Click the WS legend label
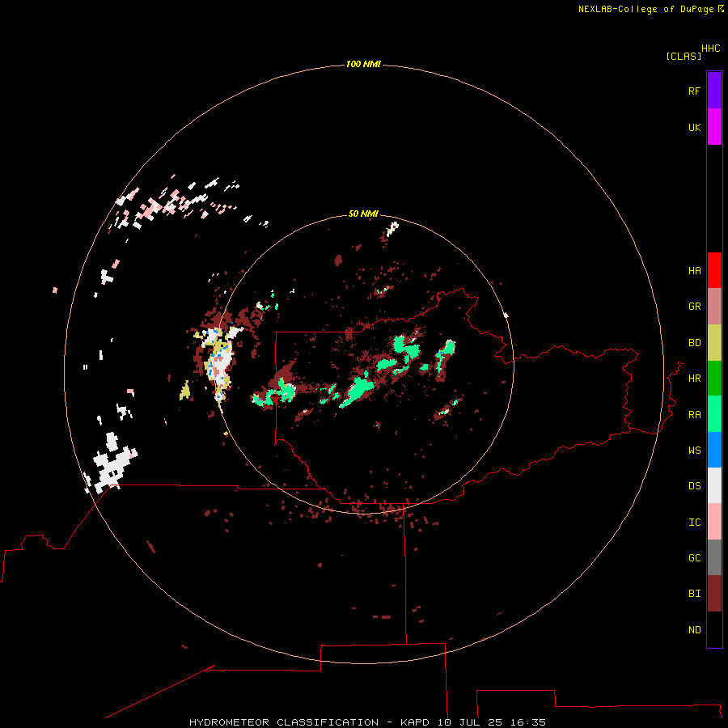The height and width of the screenshot is (728, 728). point(694,450)
